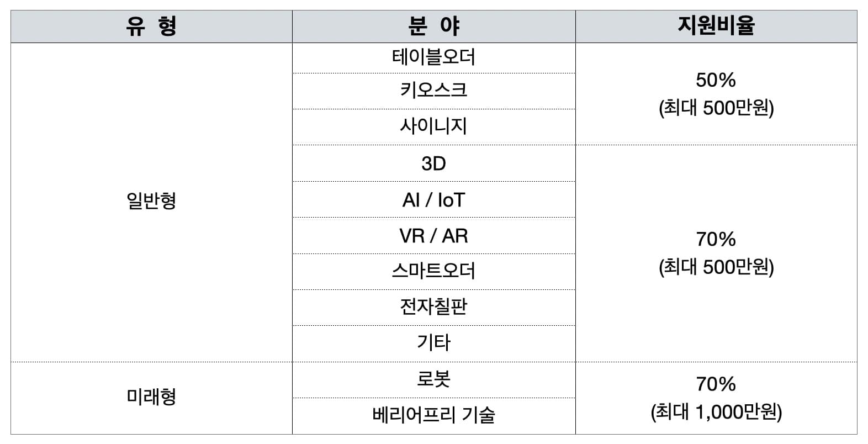Select the VR / AR cell
The width and height of the screenshot is (868, 444).
click(x=433, y=236)
